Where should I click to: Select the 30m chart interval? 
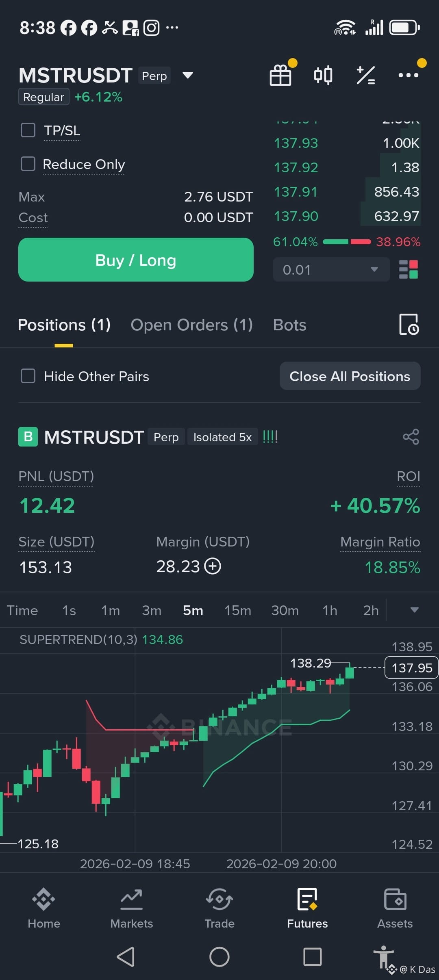click(285, 610)
